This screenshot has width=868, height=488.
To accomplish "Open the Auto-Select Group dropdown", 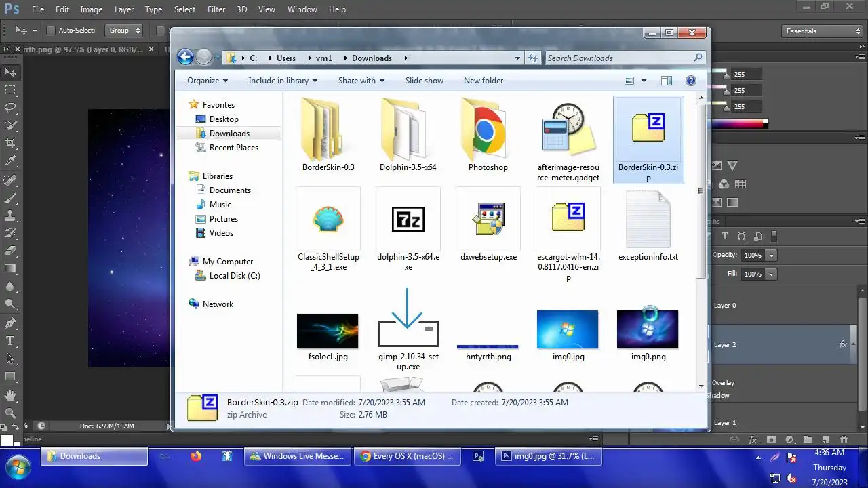I will [x=124, y=30].
